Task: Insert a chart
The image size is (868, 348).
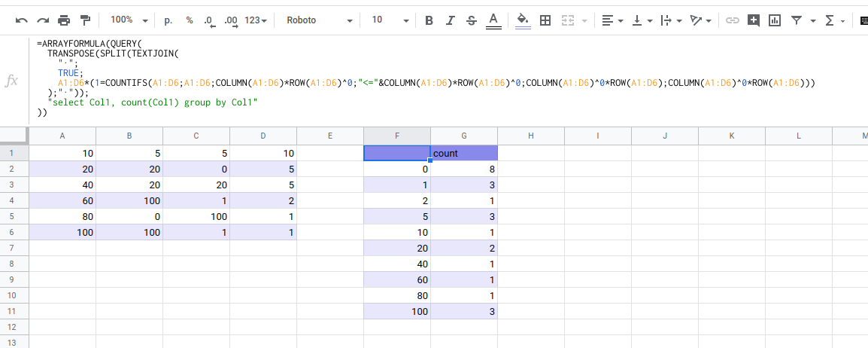Action: click(x=775, y=20)
